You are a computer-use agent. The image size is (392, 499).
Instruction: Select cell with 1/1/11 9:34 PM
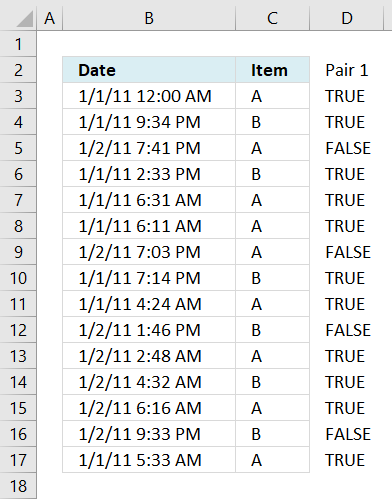(x=149, y=122)
